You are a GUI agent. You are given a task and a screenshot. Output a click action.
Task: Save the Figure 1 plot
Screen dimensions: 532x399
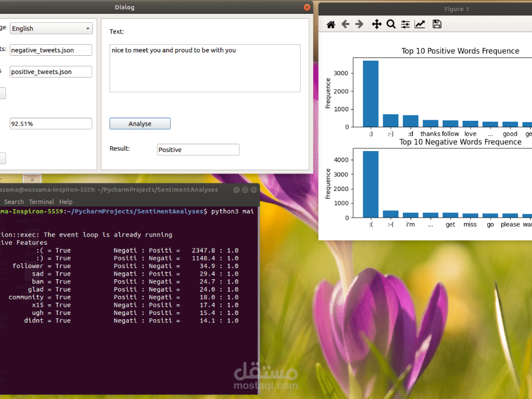click(436, 24)
